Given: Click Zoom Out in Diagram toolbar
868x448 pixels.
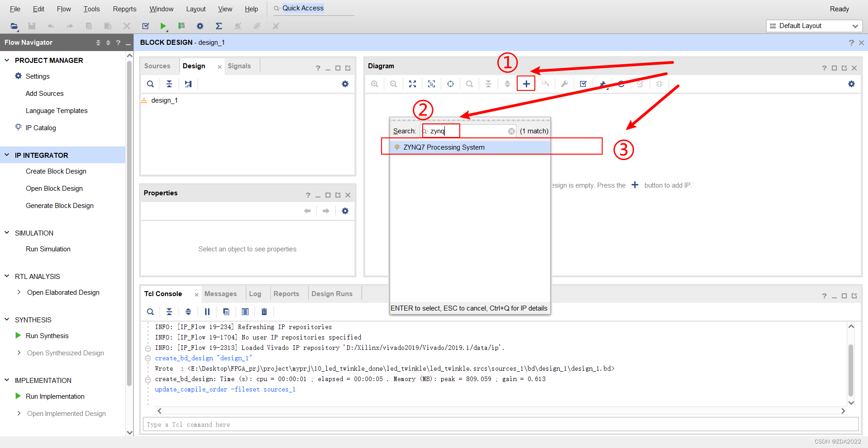Looking at the screenshot, I should pyautogui.click(x=394, y=84).
